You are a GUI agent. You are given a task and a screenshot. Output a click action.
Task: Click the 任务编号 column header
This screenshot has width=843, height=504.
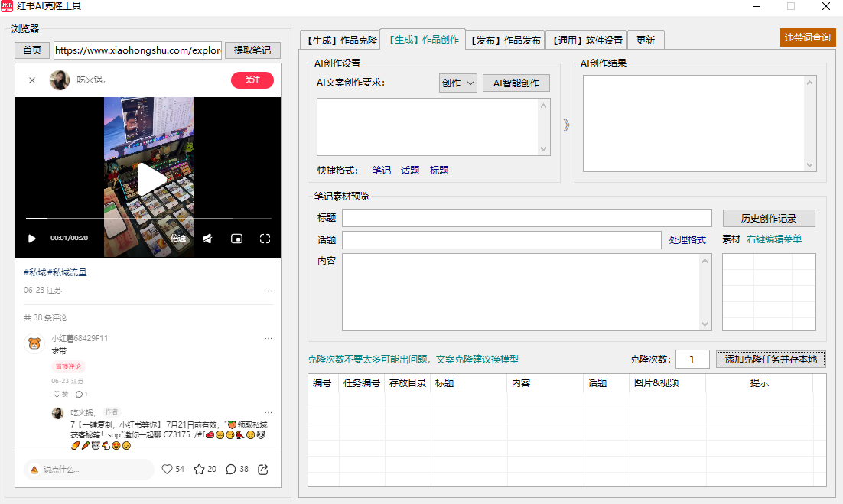tap(362, 383)
